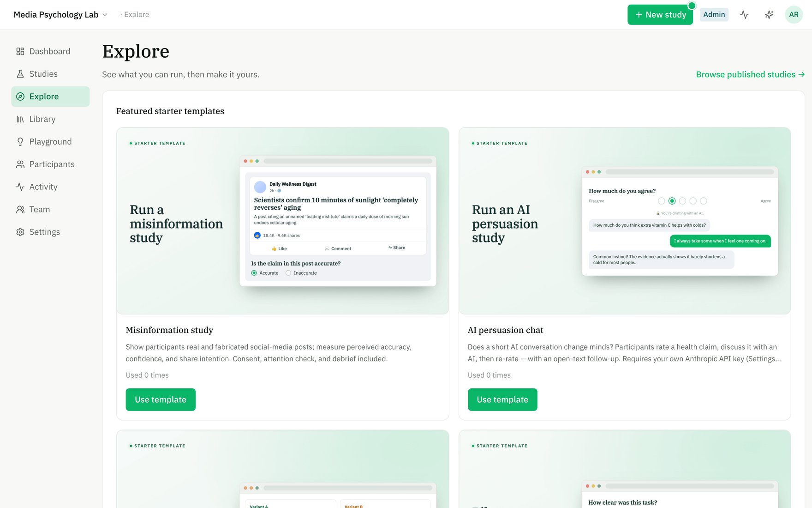Image resolution: width=812 pixels, height=508 pixels.
Task: Click the 18.4K · 9.6K shares count
Action: (281, 236)
